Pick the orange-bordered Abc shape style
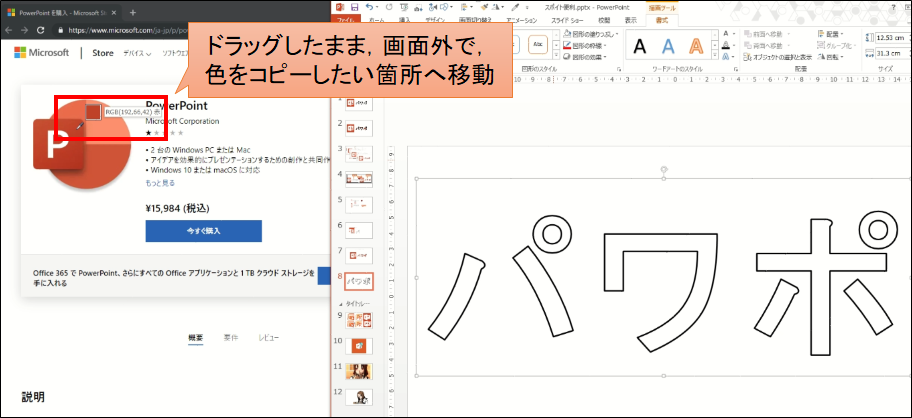 538,44
